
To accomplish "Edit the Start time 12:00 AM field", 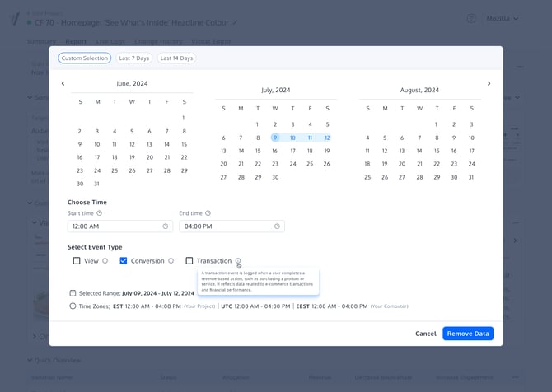I will [x=120, y=226].
